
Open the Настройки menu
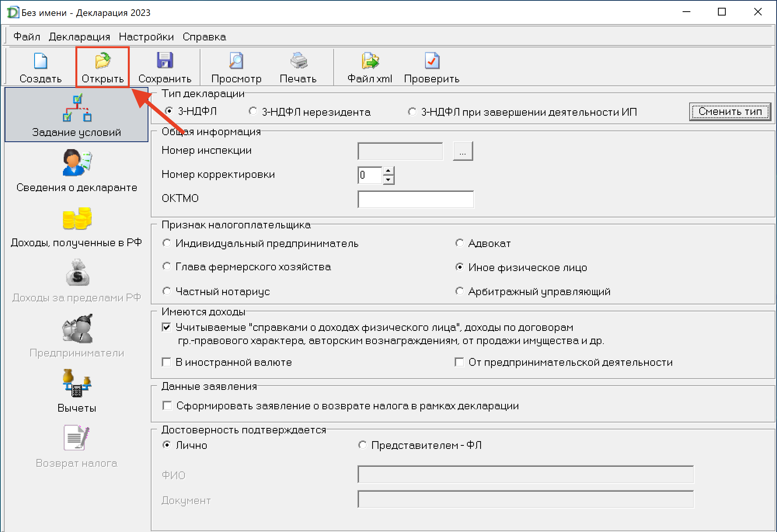coord(146,37)
